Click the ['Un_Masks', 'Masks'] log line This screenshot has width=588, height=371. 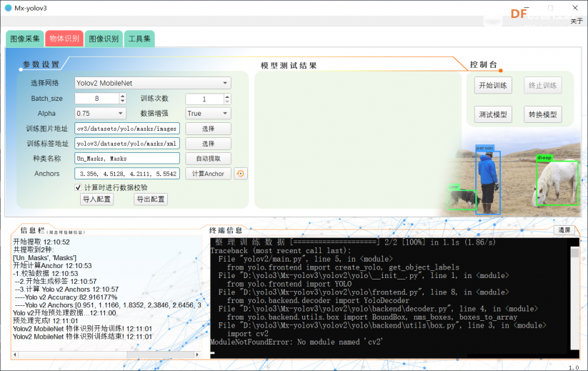click(x=44, y=258)
